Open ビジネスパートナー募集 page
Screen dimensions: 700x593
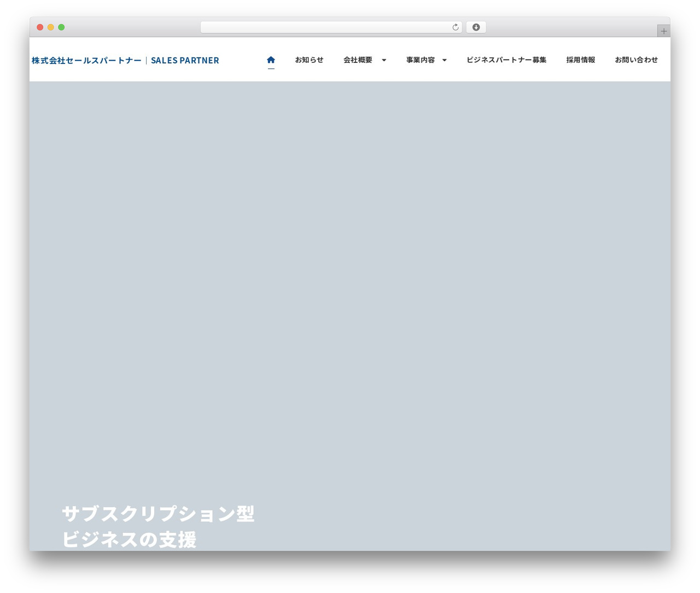tap(506, 60)
